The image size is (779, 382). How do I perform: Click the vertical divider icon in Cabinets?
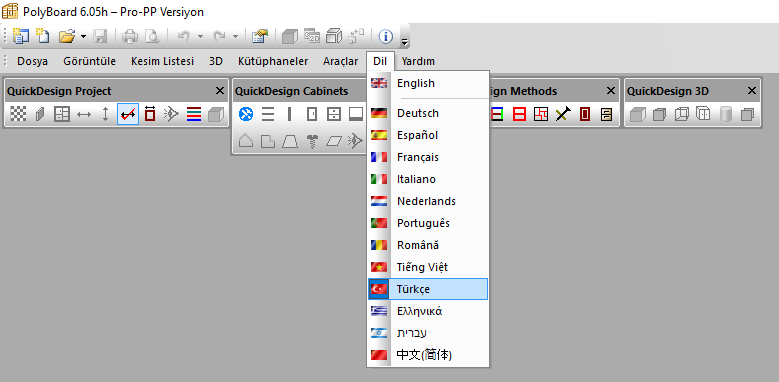[x=290, y=114]
